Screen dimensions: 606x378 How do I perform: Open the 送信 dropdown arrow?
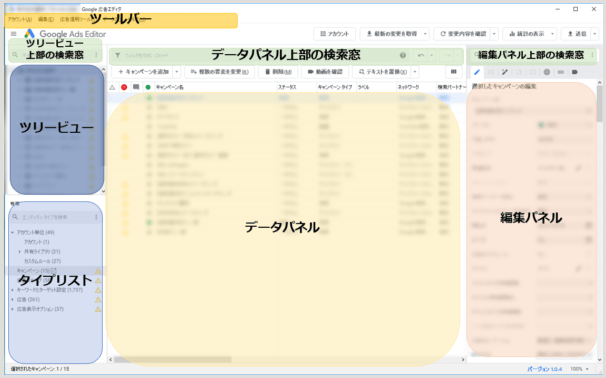coord(595,34)
